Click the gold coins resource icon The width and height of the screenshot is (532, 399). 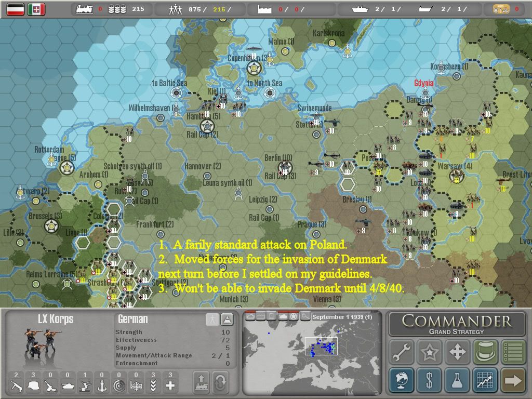(x=503, y=9)
